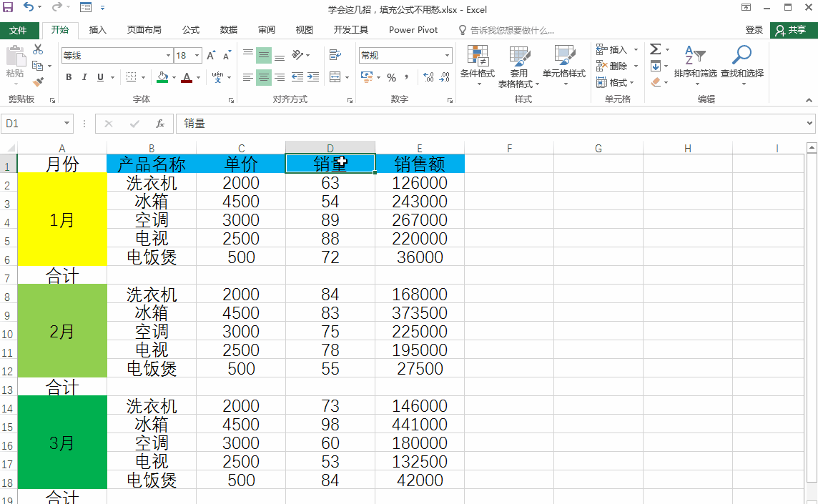The image size is (818, 504).
Task: Apply percent style format
Action: point(391,77)
